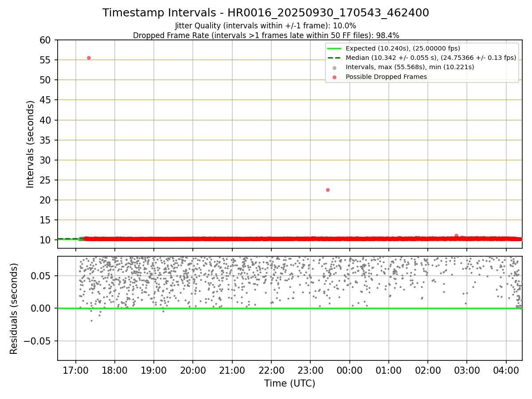Select the 'Jitter Quality' subtitle line
This screenshot has width=532, height=399.
[266, 26]
